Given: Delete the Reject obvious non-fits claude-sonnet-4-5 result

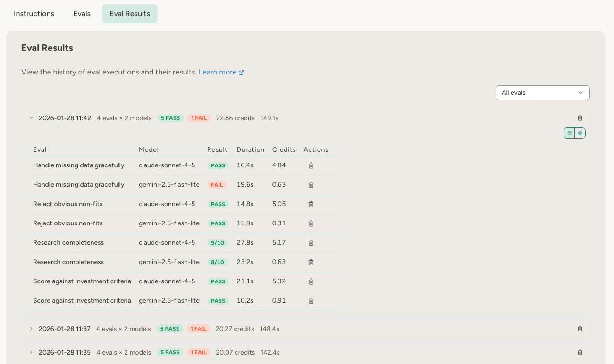Looking at the screenshot, I should click(x=311, y=204).
